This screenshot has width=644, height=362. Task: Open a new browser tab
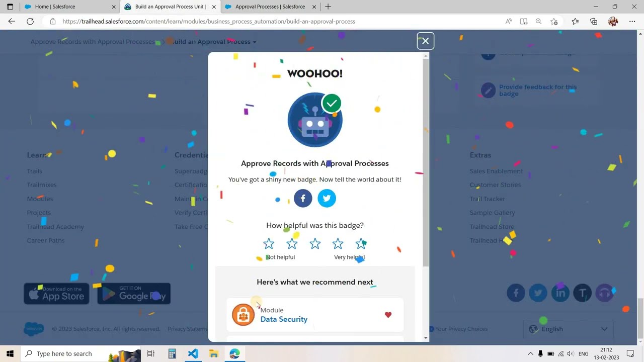pyautogui.click(x=328, y=7)
